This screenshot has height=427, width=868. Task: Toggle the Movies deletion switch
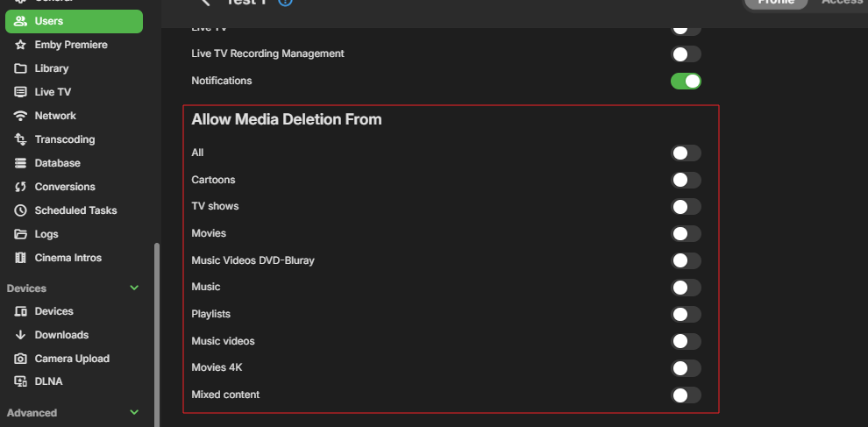pyautogui.click(x=686, y=234)
